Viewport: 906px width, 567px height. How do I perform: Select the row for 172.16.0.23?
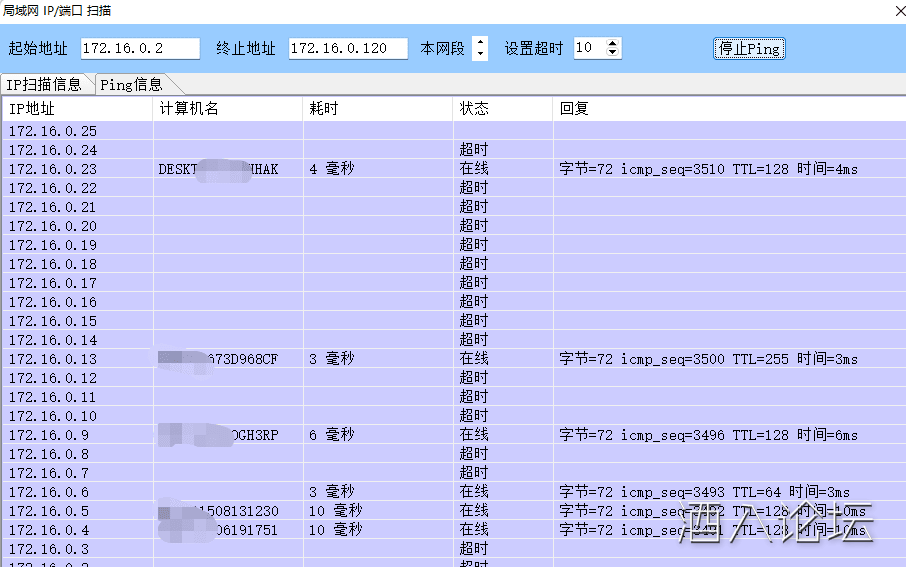click(x=53, y=169)
